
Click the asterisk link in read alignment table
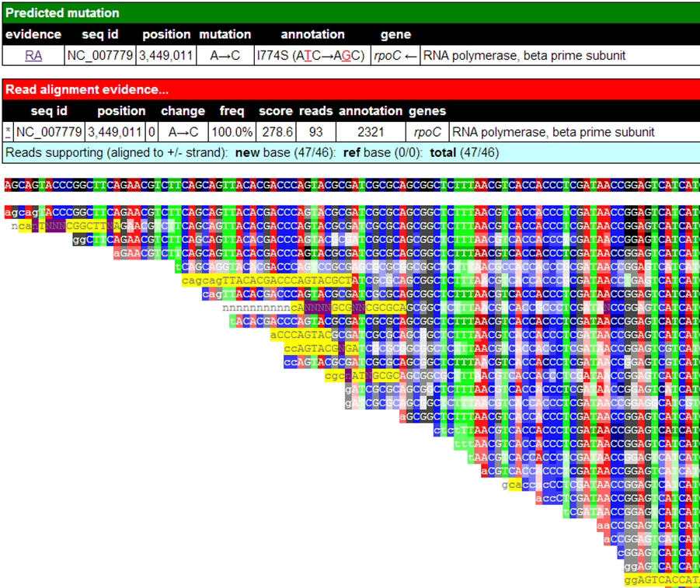(8, 132)
